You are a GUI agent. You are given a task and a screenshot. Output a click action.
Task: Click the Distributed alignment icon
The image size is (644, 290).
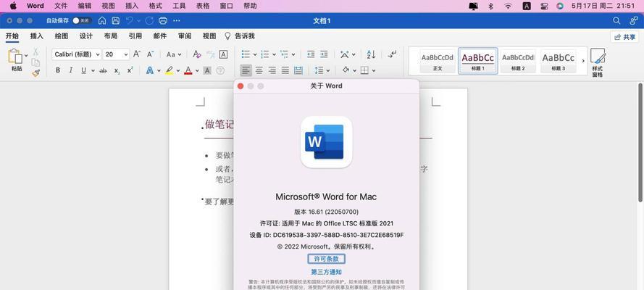(298, 70)
